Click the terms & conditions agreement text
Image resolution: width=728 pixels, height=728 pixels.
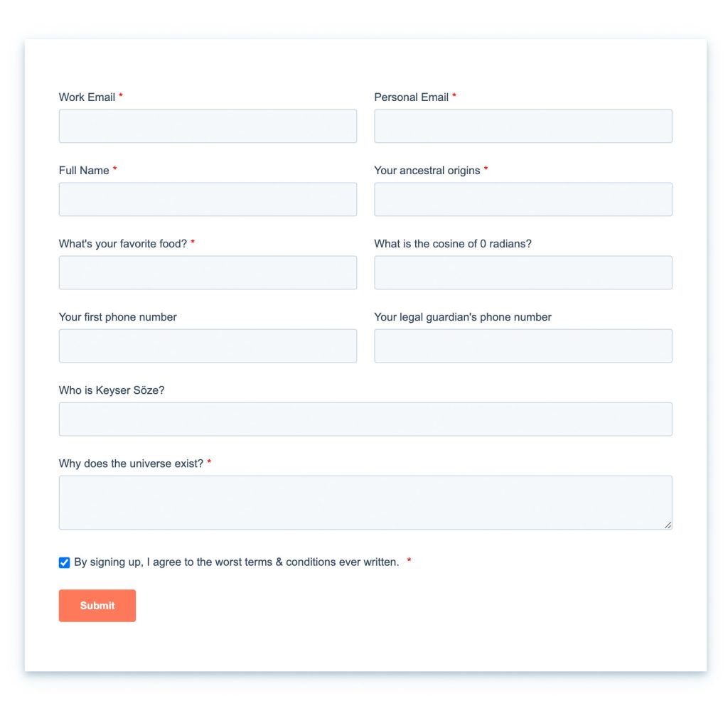(236, 562)
